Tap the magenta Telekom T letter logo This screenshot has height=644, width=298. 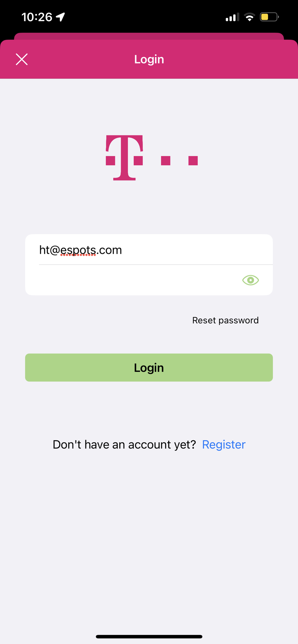point(124,158)
